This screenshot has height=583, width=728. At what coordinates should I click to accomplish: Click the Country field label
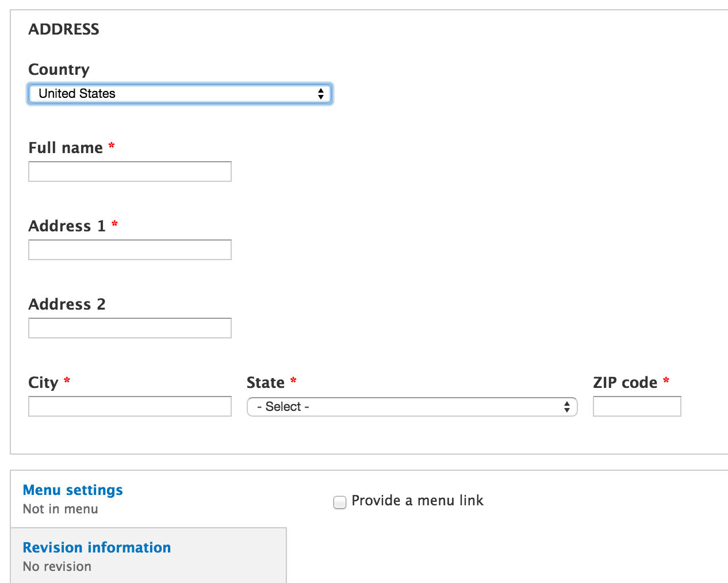coord(59,69)
